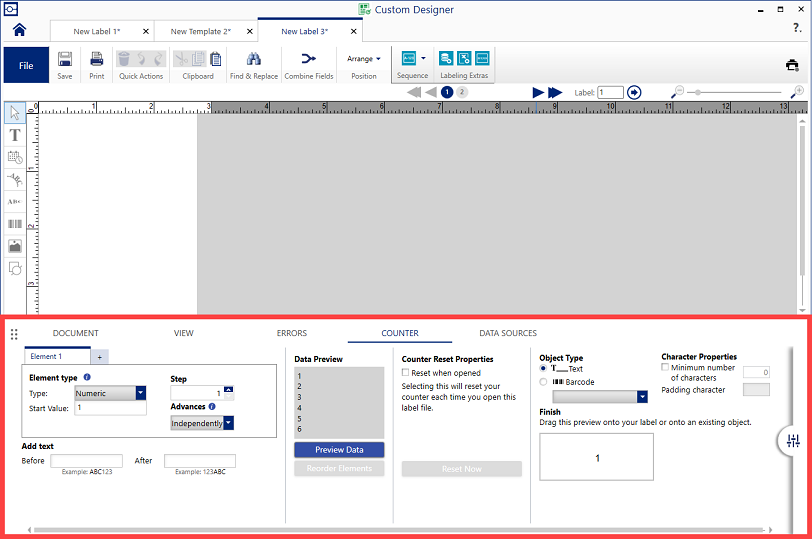The height and width of the screenshot is (539, 812).
Task: Choose the Picture tool in left toolbar
Action: (x=15, y=246)
